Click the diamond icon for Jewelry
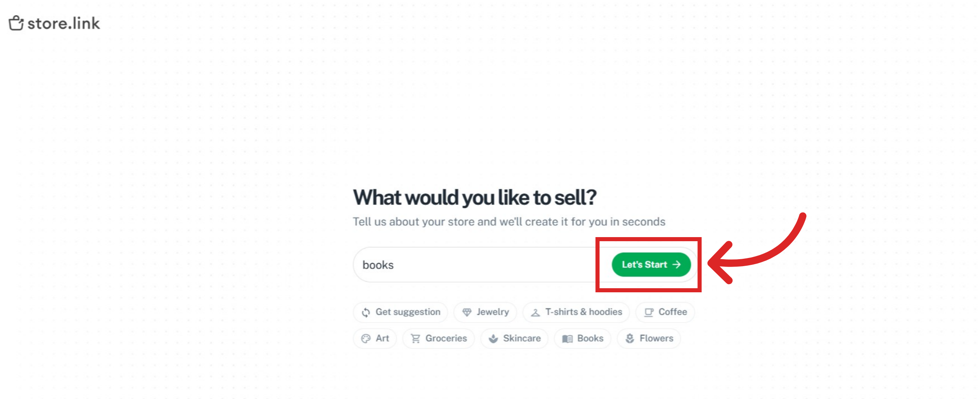The height and width of the screenshot is (399, 980). (x=467, y=312)
